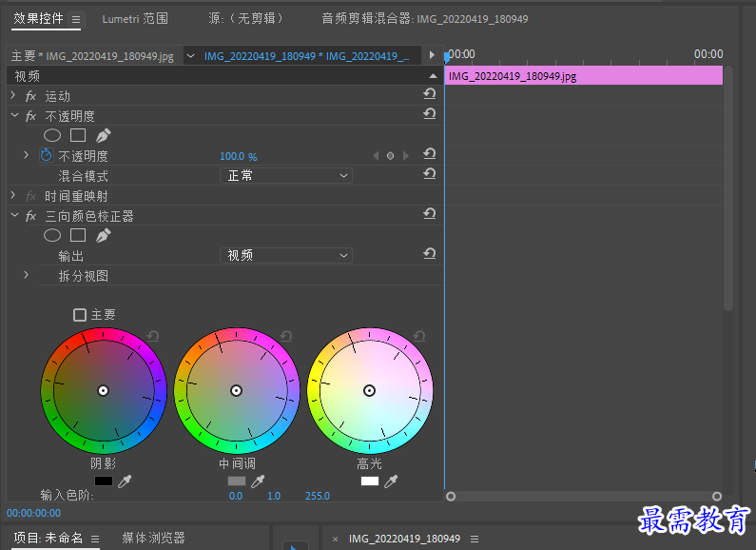
Task: Create ellipse mask under 三向颜色校正器
Action: tap(52, 235)
